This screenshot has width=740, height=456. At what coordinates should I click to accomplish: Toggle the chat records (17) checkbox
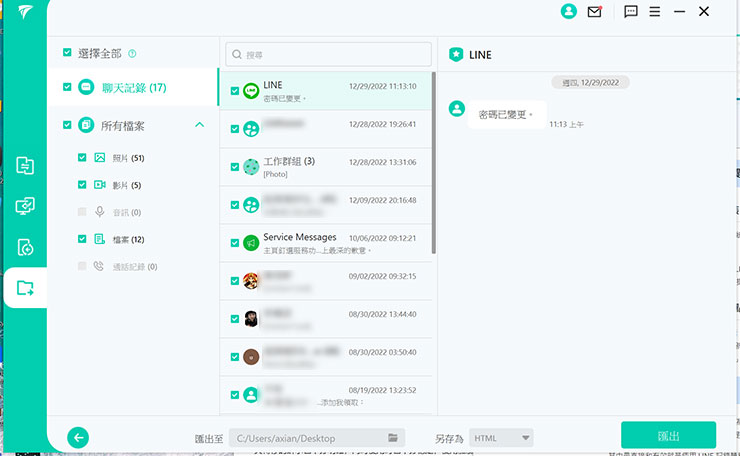pos(67,87)
